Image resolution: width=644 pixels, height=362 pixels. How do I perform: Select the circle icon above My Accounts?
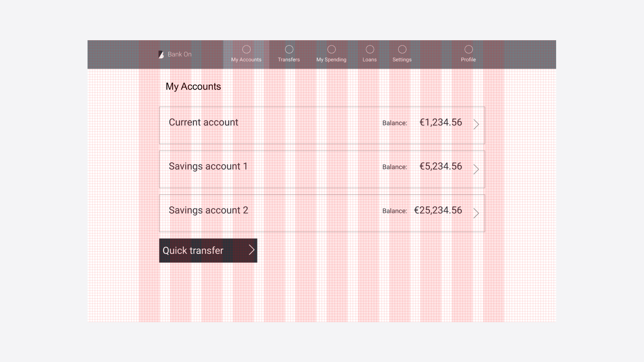point(247,49)
